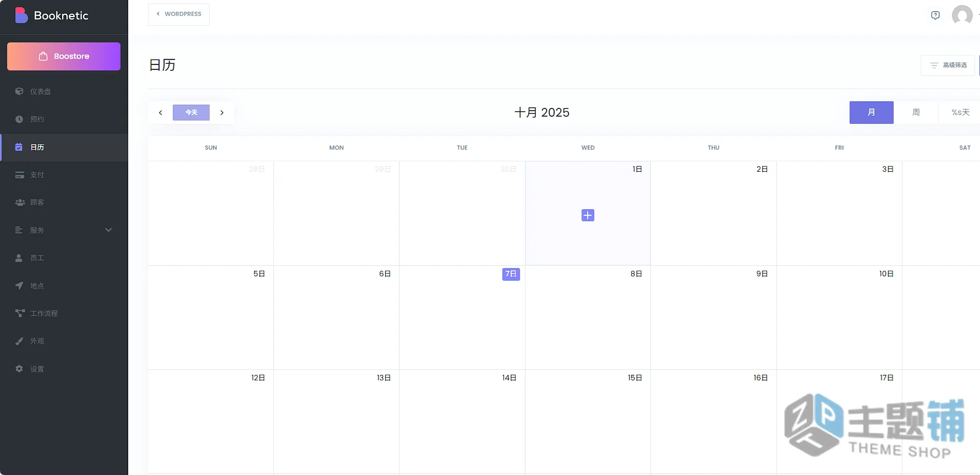Select the 13日 calendar date
The height and width of the screenshot is (475, 980).
(384, 378)
